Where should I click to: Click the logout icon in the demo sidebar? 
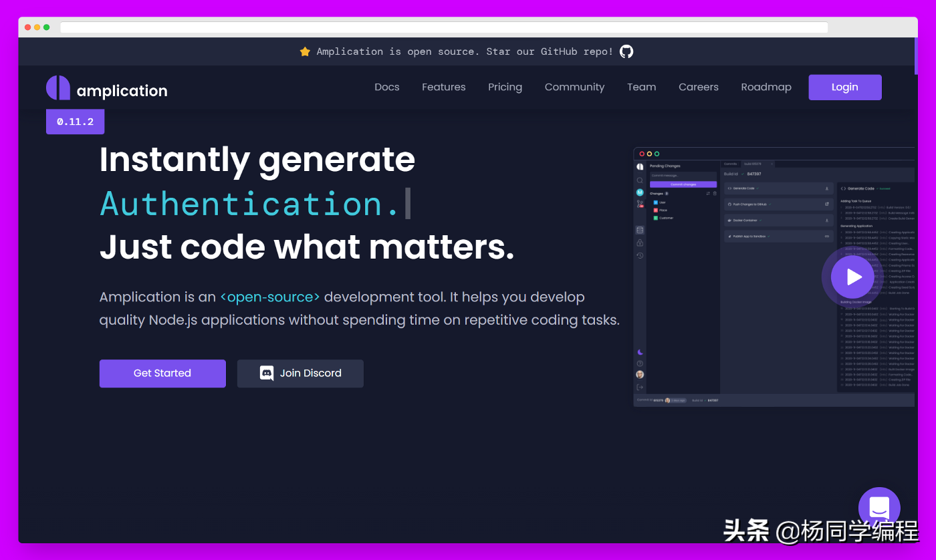pyautogui.click(x=640, y=387)
